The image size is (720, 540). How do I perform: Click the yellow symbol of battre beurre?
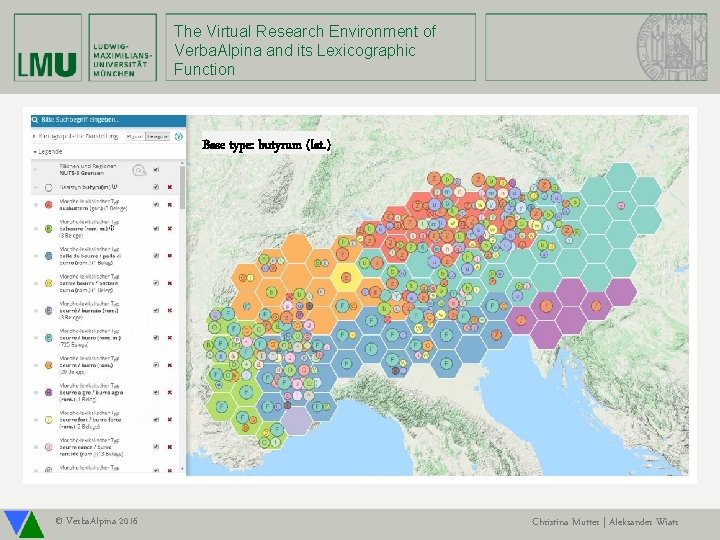coord(49,283)
